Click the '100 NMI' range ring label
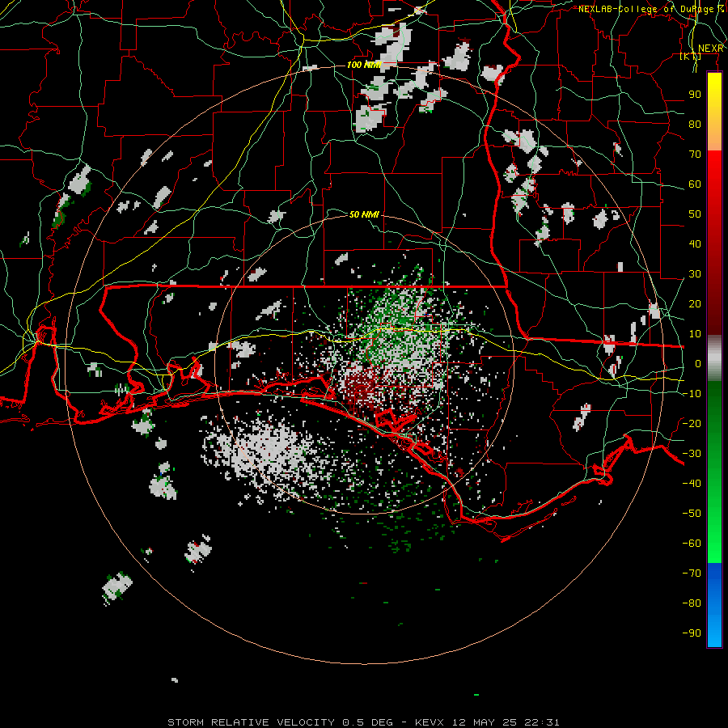This screenshot has width=728, height=728. pyautogui.click(x=365, y=65)
